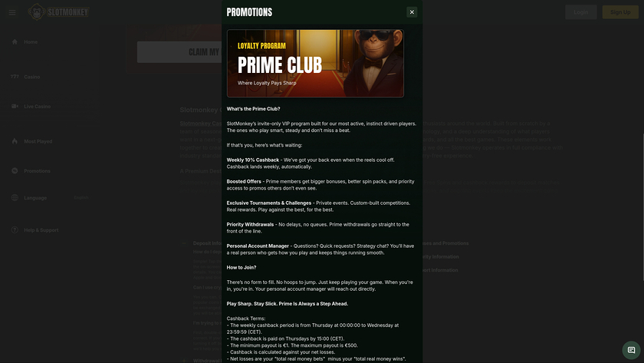Click the Sign Up button
This screenshot has height=363, width=644.
620,12
